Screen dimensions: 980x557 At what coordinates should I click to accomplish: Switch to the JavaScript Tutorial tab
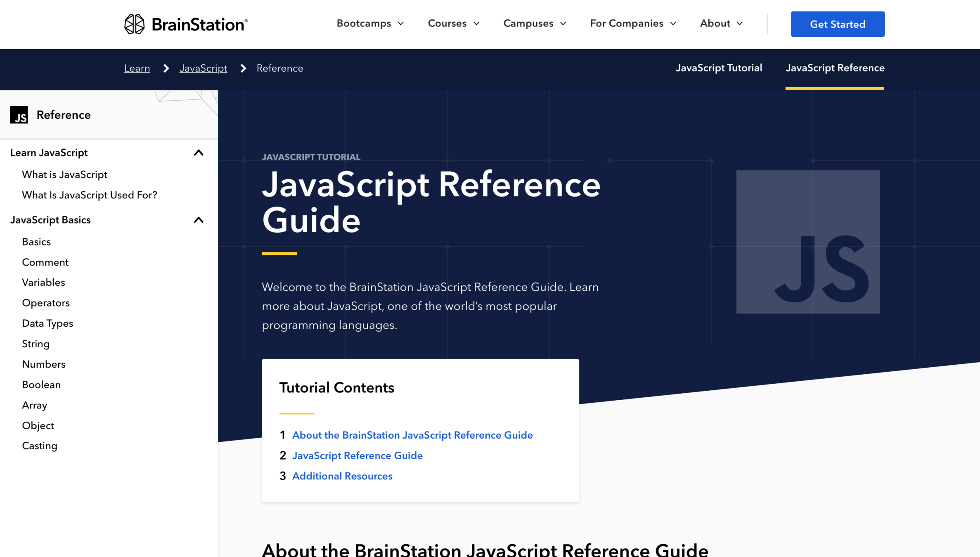pos(718,68)
